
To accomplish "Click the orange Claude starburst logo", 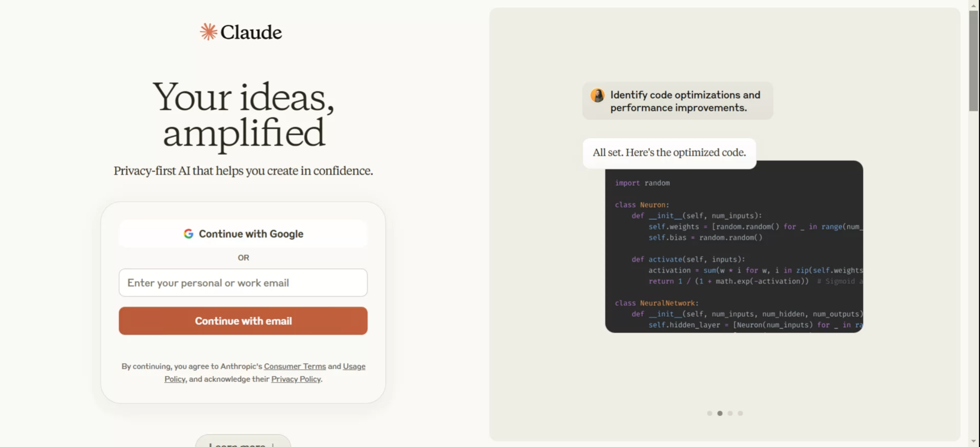I will pos(208,32).
